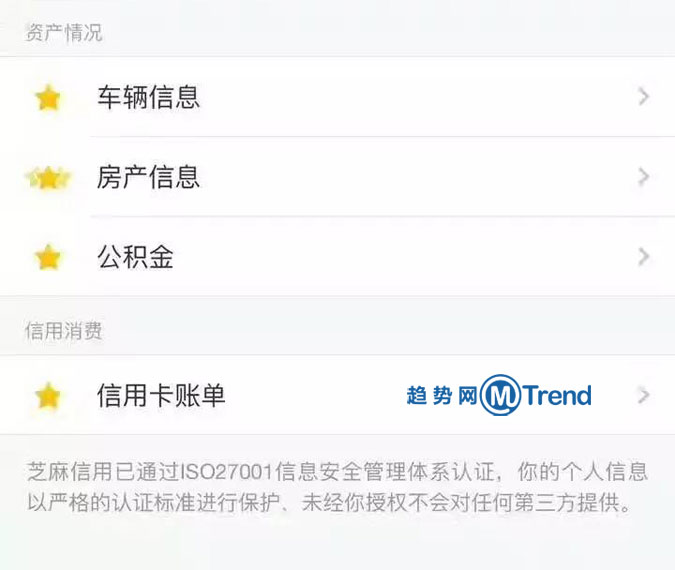
Task: Click the star icon beside 信用卡账单
Action: [48, 395]
